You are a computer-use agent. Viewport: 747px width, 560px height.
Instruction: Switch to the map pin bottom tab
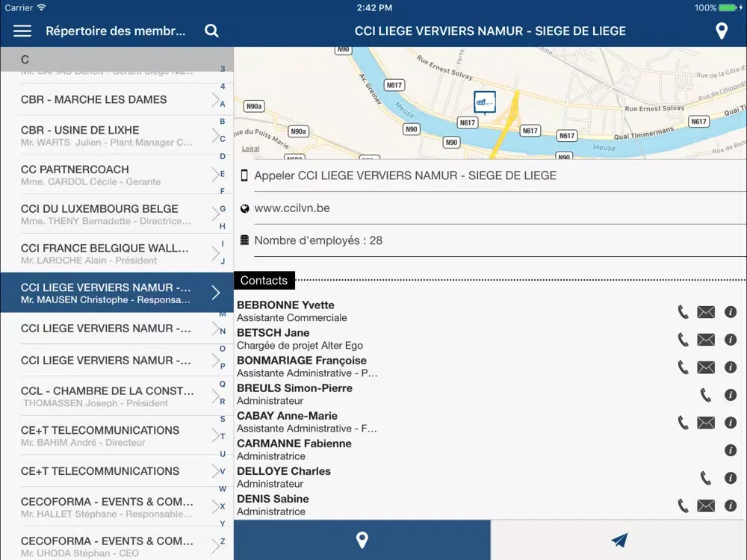click(x=362, y=540)
